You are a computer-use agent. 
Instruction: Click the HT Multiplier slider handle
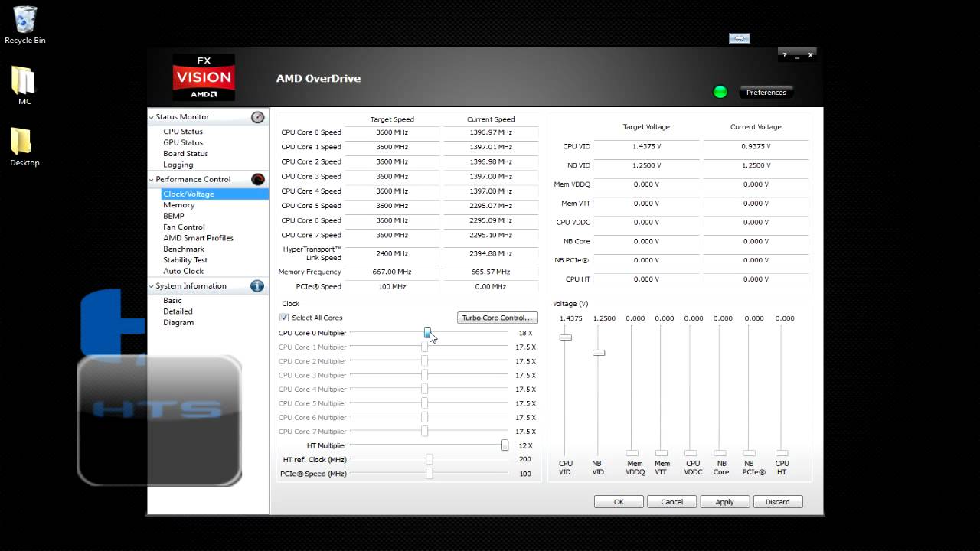tap(505, 445)
